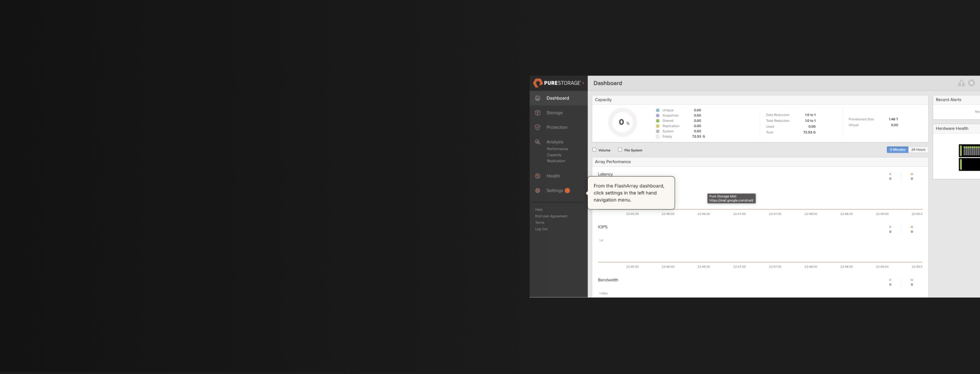Click the Storage icon in sidebar
Image resolution: width=980 pixels, height=374 pixels.
pyautogui.click(x=537, y=113)
